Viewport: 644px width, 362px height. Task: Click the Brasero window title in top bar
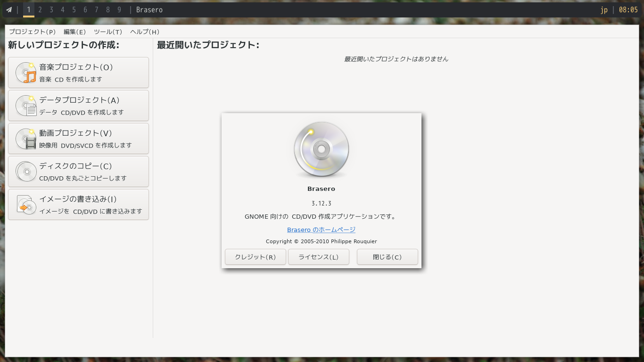point(149,10)
